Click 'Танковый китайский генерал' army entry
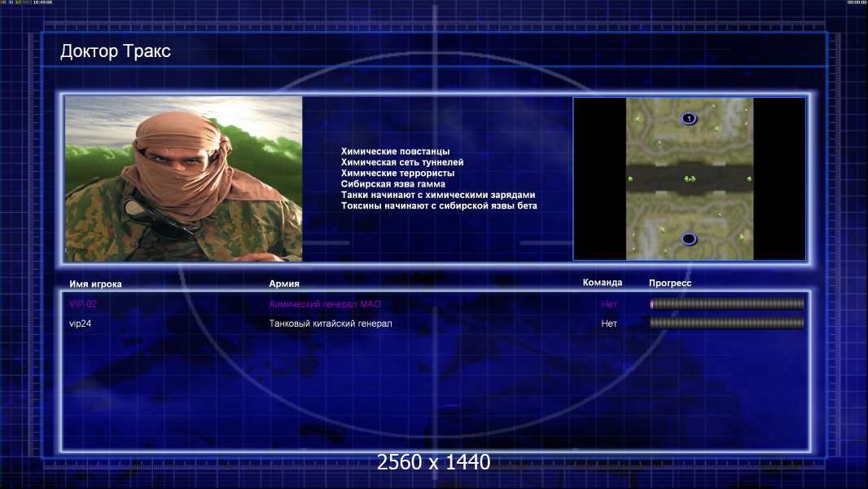 click(331, 324)
